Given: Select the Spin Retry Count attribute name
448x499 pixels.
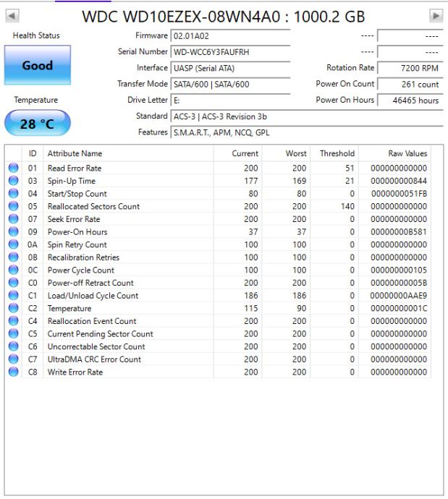Looking at the screenshot, I should (x=77, y=244).
